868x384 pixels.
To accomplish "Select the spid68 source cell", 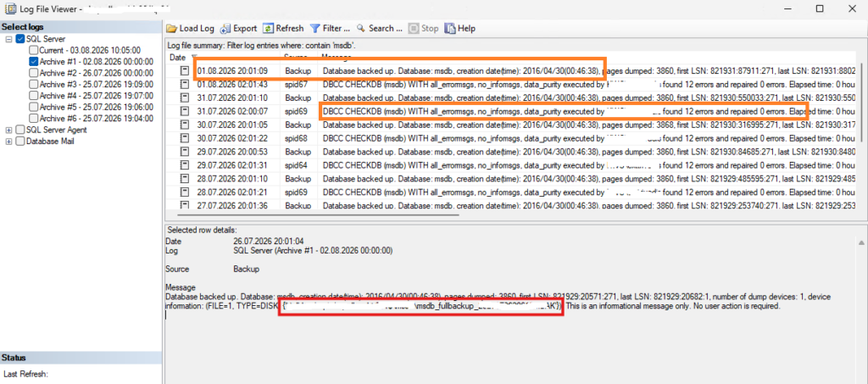I will click(296, 138).
